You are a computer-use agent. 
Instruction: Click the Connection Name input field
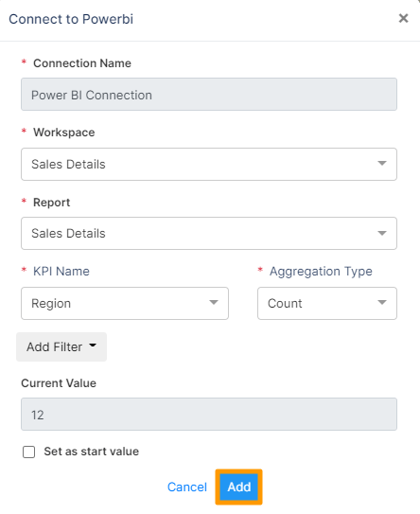(x=209, y=95)
